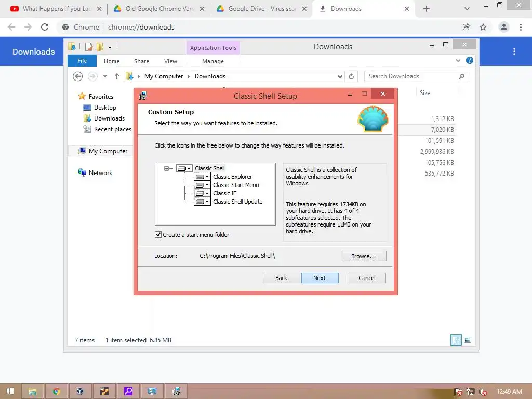Click the Explorer up-one-level arrow
Viewport: 532px width, 399px height.
(x=117, y=76)
